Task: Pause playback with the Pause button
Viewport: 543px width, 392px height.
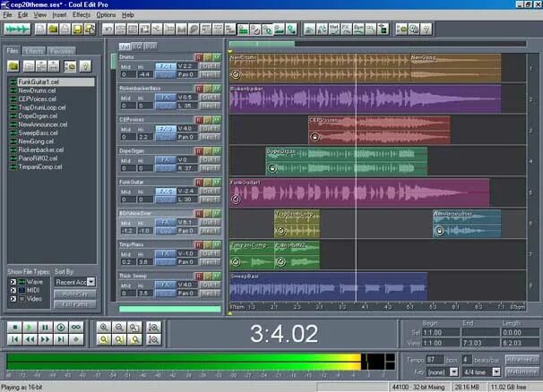Action: (46, 327)
